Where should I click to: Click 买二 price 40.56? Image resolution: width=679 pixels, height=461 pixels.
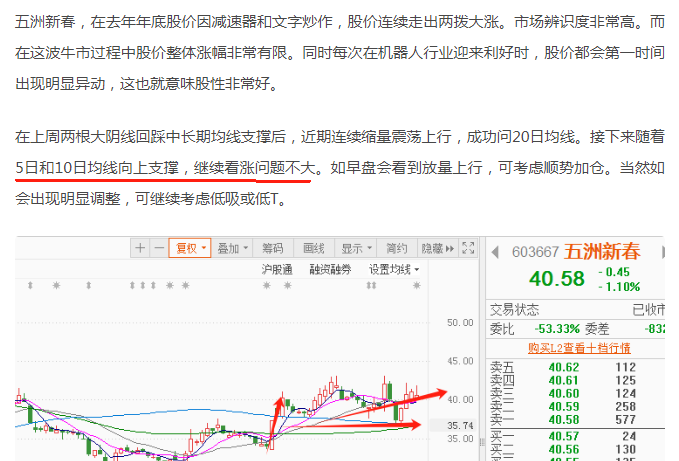[563, 449]
